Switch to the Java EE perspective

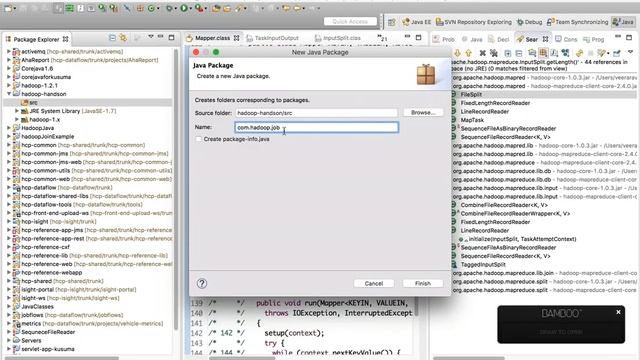(x=417, y=22)
